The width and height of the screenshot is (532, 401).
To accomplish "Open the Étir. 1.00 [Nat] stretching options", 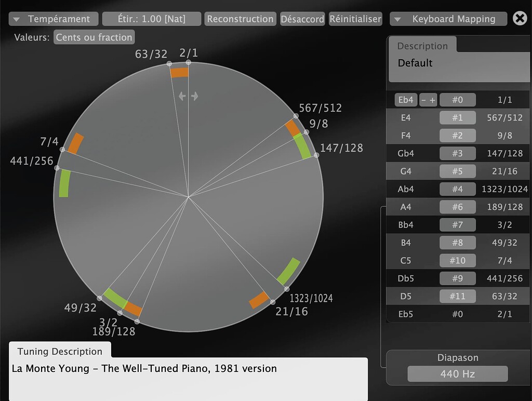I will [x=151, y=19].
